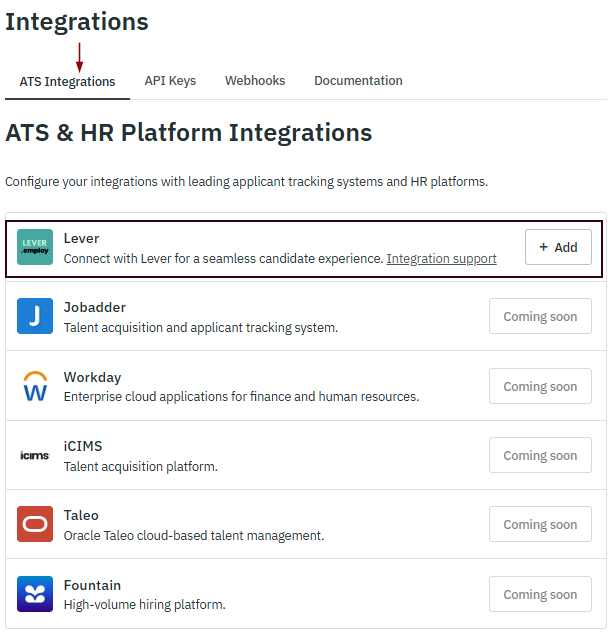
Task: Open the Documentation tab
Action: 358,81
